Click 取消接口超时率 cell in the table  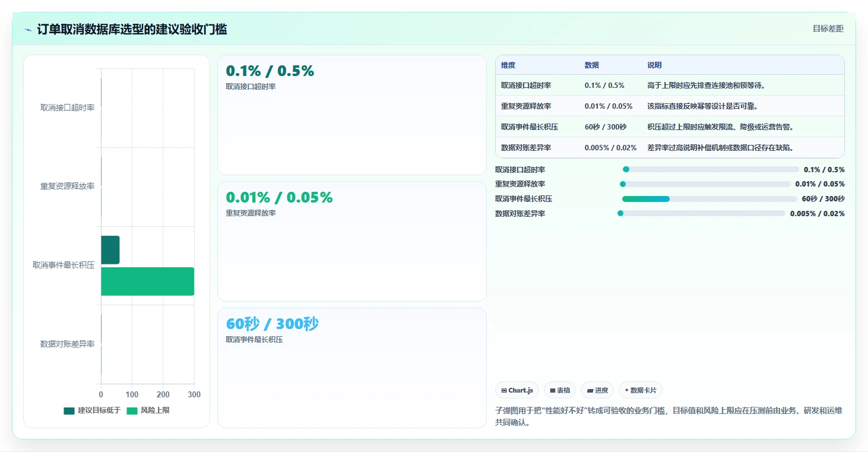526,85
